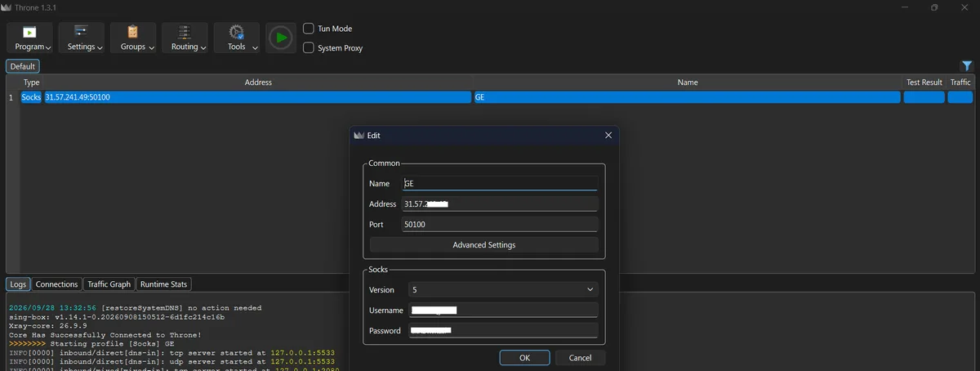Image resolution: width=980 pixels, height=371 pixels.
Task: Click the Name input field
Action: click(x=500, y=184)
